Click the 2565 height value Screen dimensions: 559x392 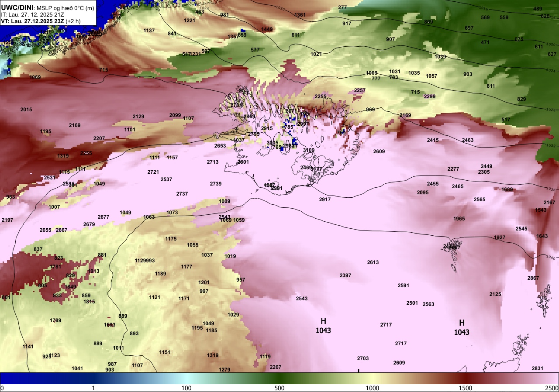coord(480,199)
